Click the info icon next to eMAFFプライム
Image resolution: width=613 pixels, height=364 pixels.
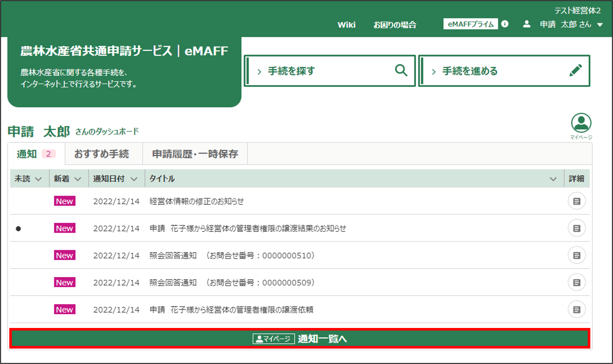tap(505, 24)
